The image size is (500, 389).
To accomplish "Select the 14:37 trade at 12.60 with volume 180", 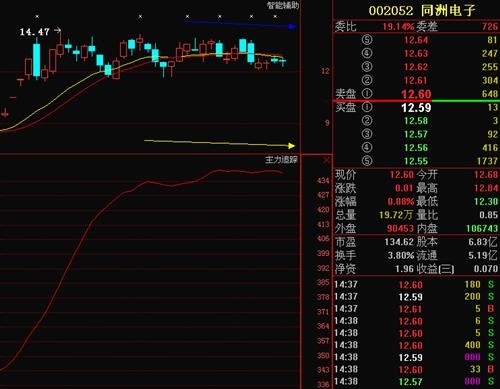I will tap(415, 285).
